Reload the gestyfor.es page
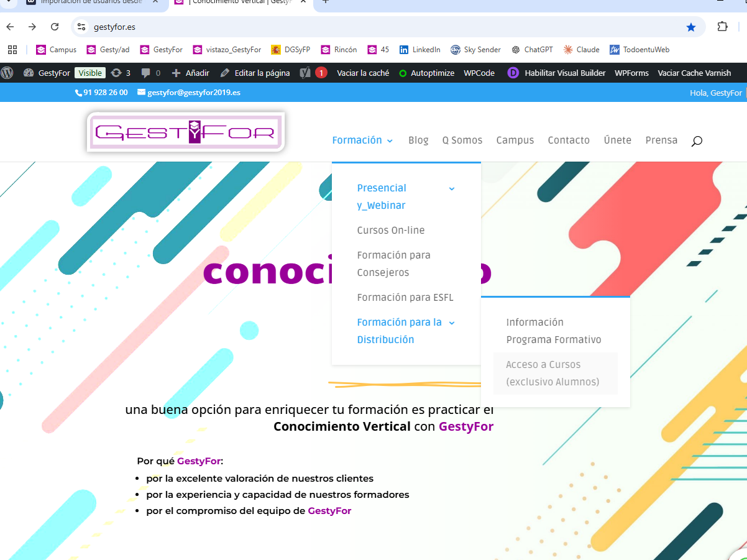Viewport: 747px width, 560px height. tap(55, 27)
